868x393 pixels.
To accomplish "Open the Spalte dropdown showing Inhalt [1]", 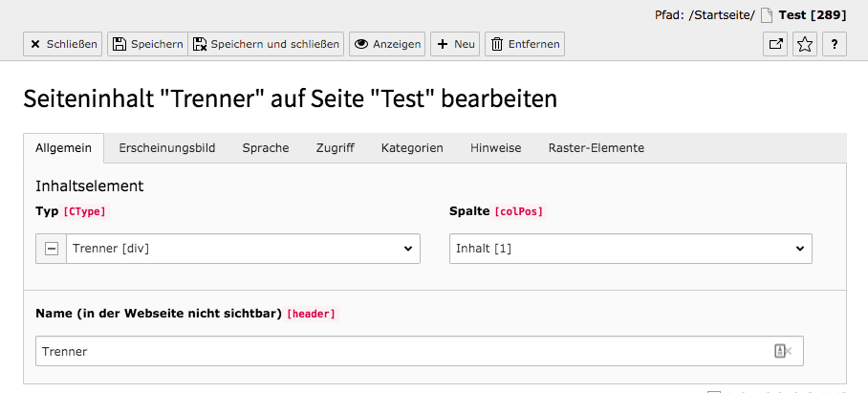I will coord(631,249).
